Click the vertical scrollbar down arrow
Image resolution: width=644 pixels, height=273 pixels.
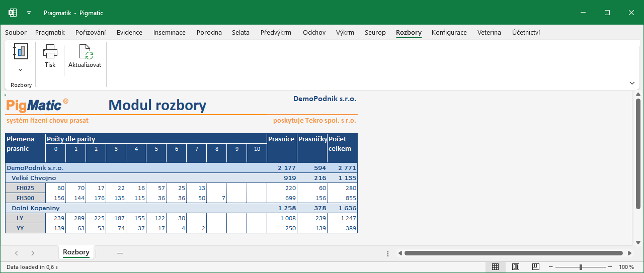point(638,241)
